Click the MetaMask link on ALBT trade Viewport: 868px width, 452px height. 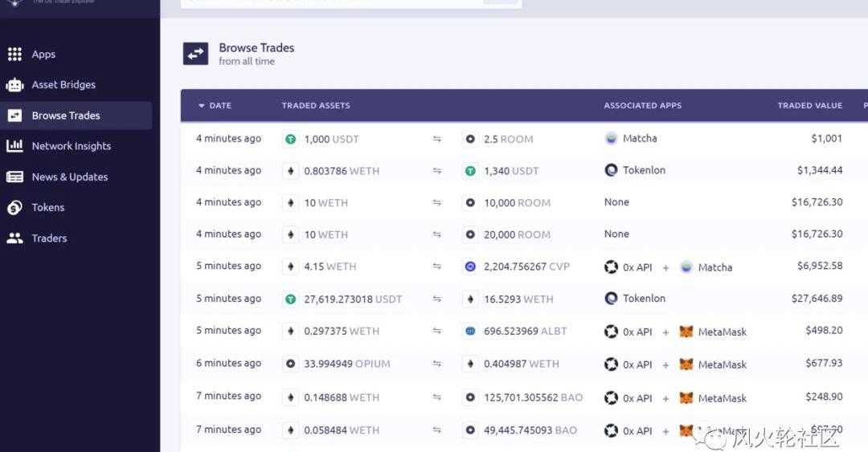(x=722, y=332)
